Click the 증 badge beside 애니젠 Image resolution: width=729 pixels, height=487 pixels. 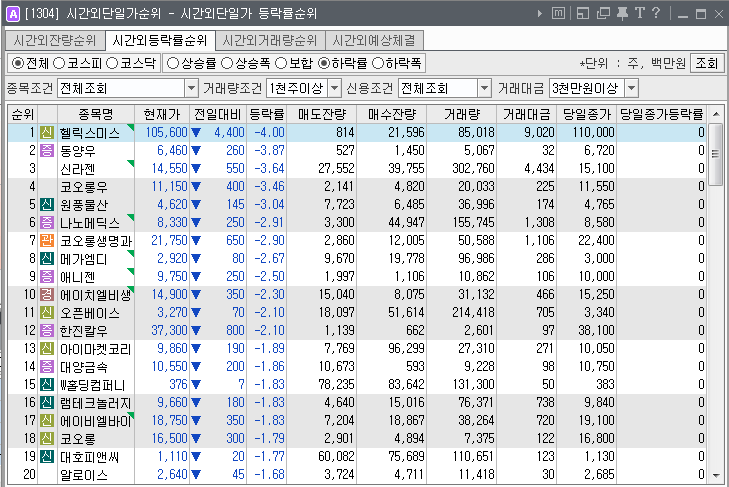coord(46,277)
